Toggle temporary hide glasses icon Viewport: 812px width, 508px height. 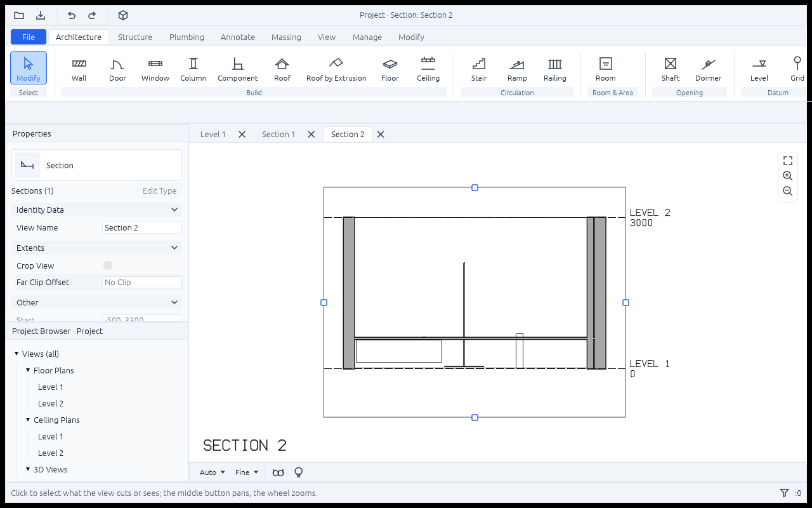click(x=278, y=472)
